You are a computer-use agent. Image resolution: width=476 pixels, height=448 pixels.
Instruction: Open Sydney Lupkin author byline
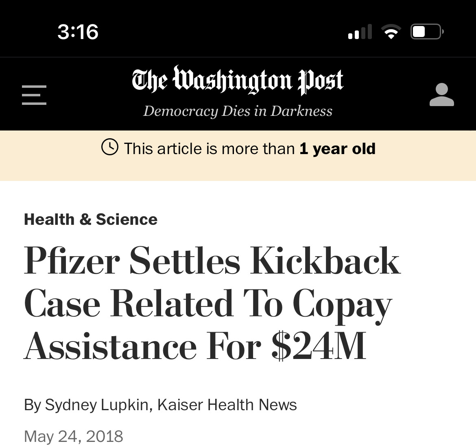pyautogui.click(x=96, y=405)
